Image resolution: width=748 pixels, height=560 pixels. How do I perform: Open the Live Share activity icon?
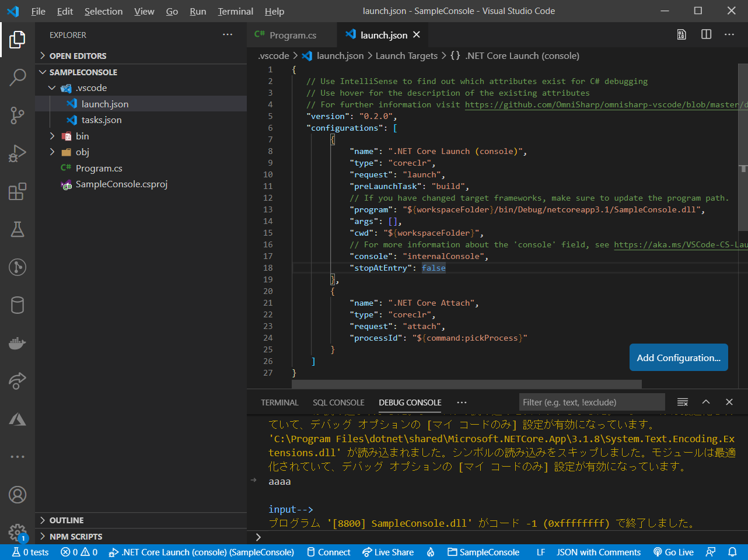point(18,381)
